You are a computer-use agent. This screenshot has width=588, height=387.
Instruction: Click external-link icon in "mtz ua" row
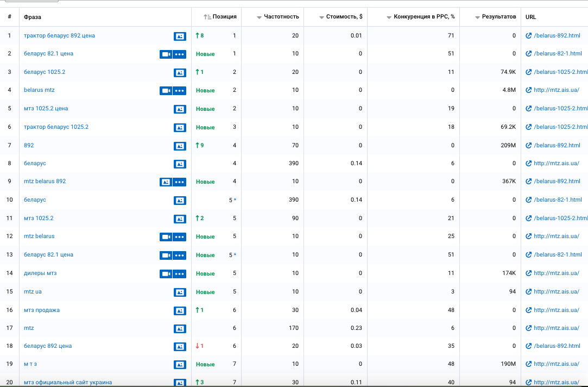coord(529,292)
